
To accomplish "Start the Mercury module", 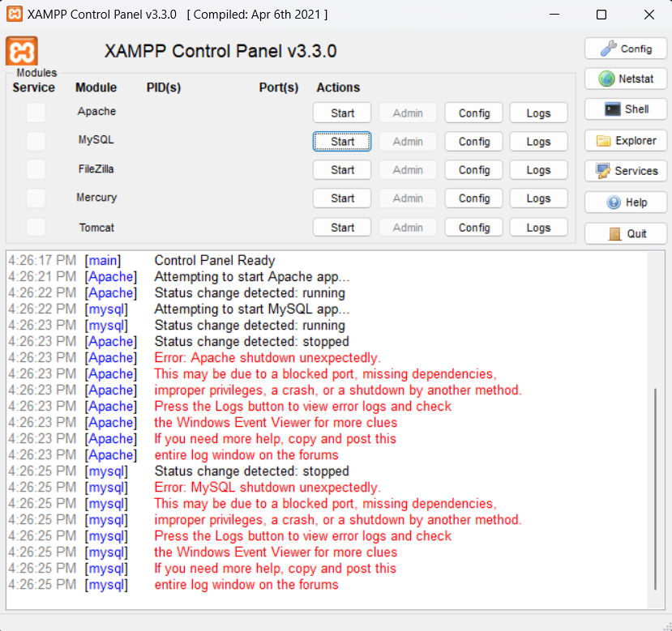I will point(342,198).
